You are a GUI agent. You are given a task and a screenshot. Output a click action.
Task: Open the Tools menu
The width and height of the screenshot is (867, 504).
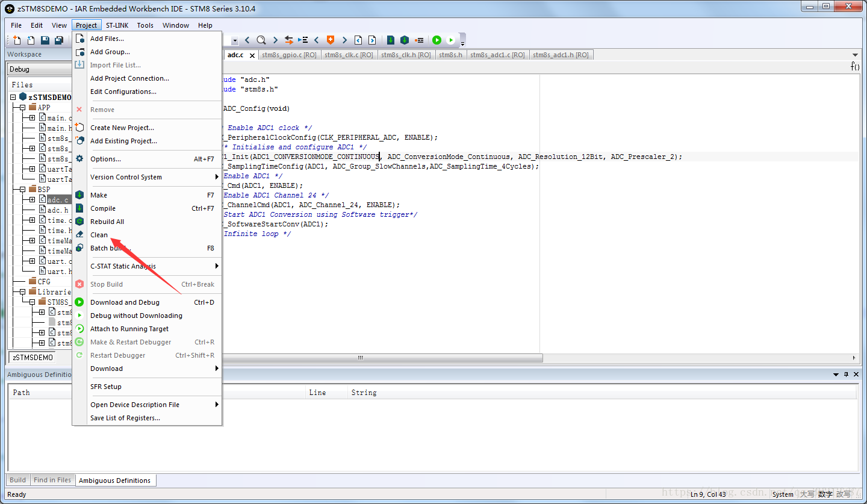pyautogui.click(x=145, y=25)
